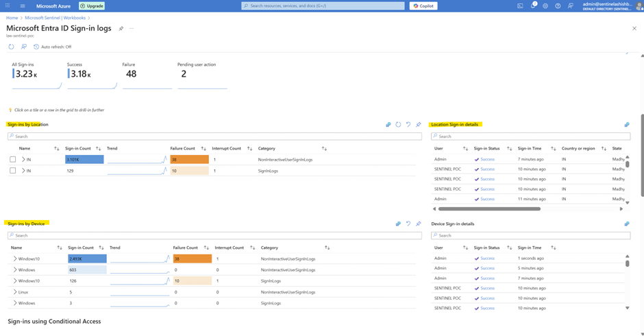Toggle Auto refresh: Off setting

tap(52, 47)
